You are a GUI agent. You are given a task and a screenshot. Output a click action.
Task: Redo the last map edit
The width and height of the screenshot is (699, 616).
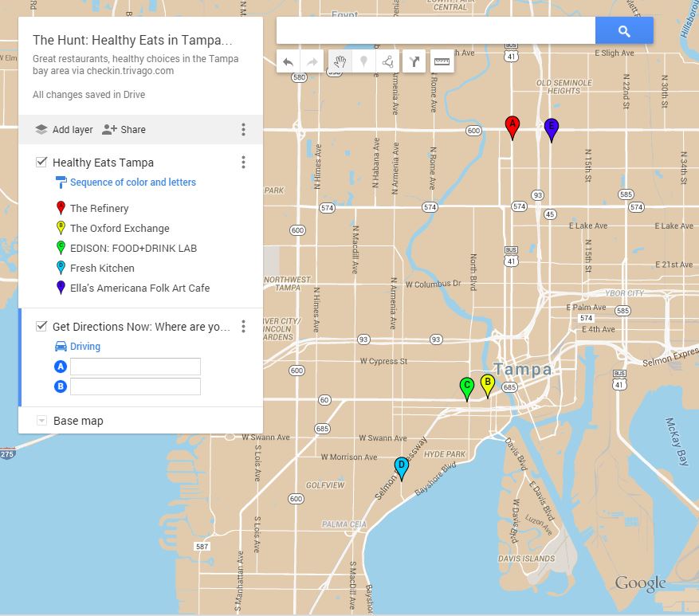(x=312, y=61)
